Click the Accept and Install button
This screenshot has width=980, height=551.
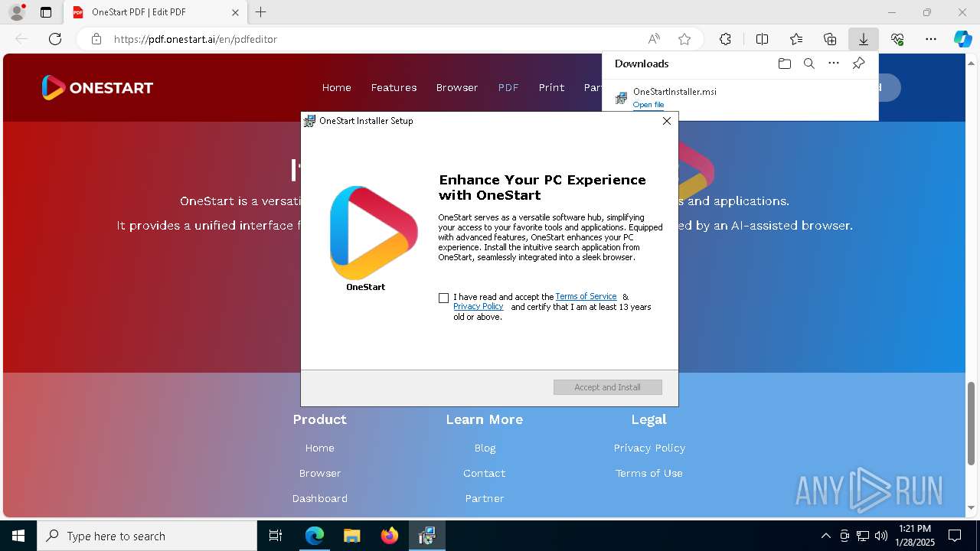tap(608, 387)
